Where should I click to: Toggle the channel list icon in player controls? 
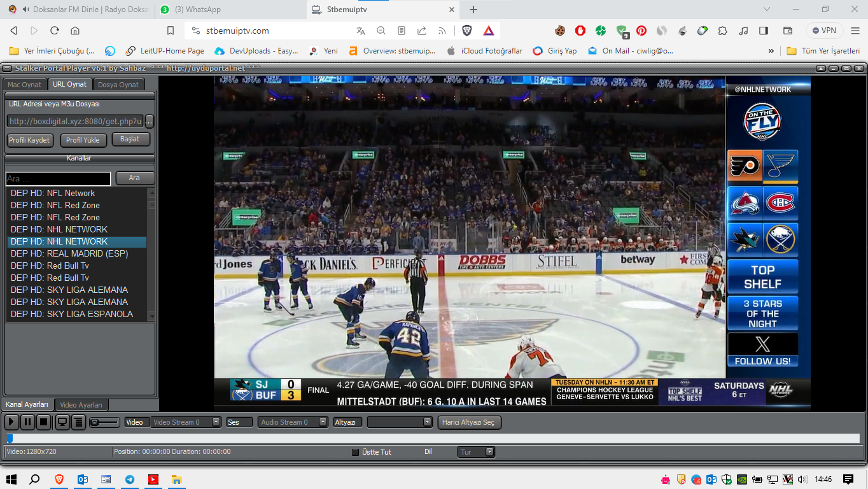point(78,422)
